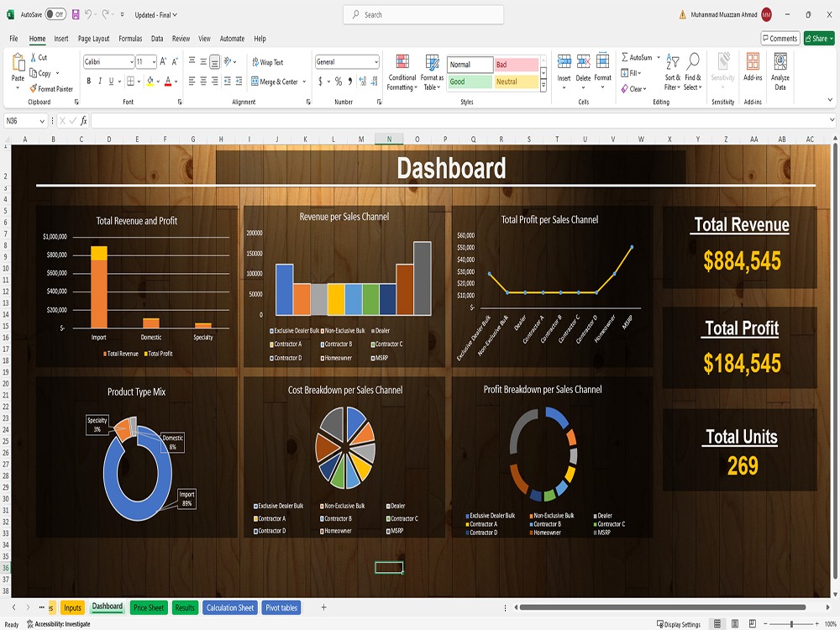Click the Undo arrow icon
This screenshot has height=630, width=840.
[88, 14]
